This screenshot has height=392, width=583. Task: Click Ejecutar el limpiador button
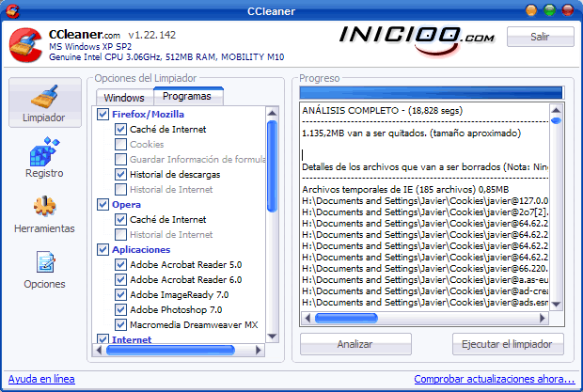[x=507, y=344]
